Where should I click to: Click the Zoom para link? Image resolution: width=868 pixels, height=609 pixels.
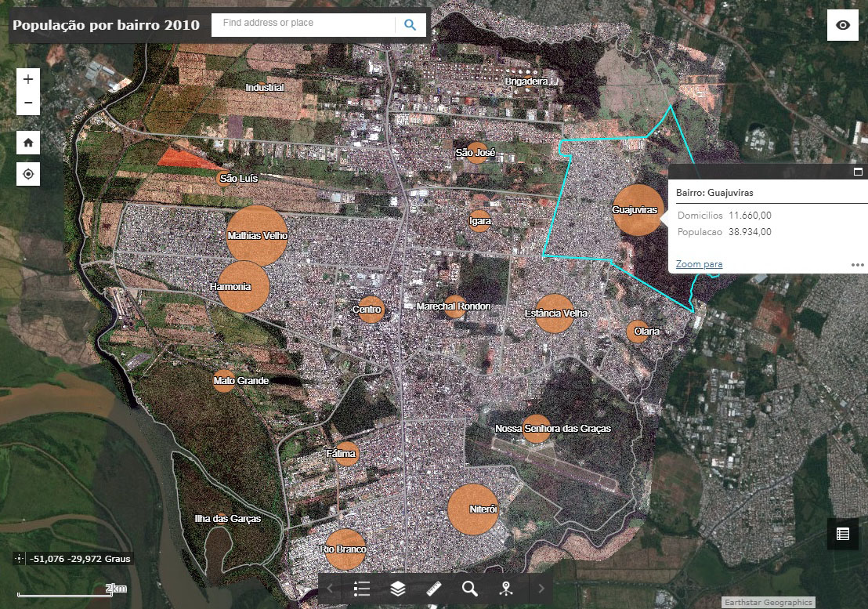coord(699,264)
